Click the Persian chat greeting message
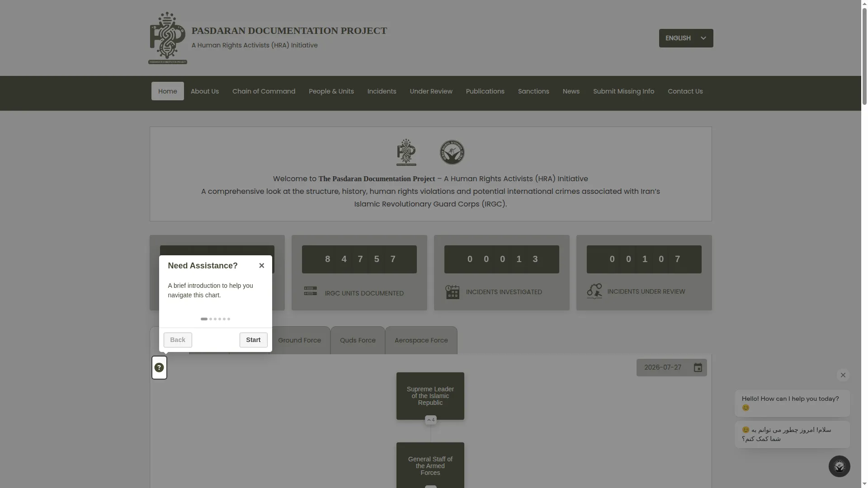 coord(792,434)
